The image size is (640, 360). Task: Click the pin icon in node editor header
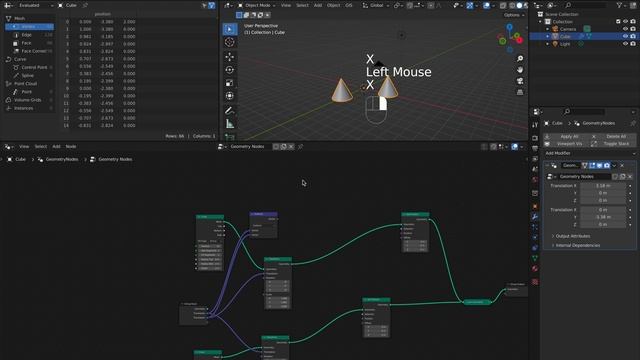[x=300, y=147]
